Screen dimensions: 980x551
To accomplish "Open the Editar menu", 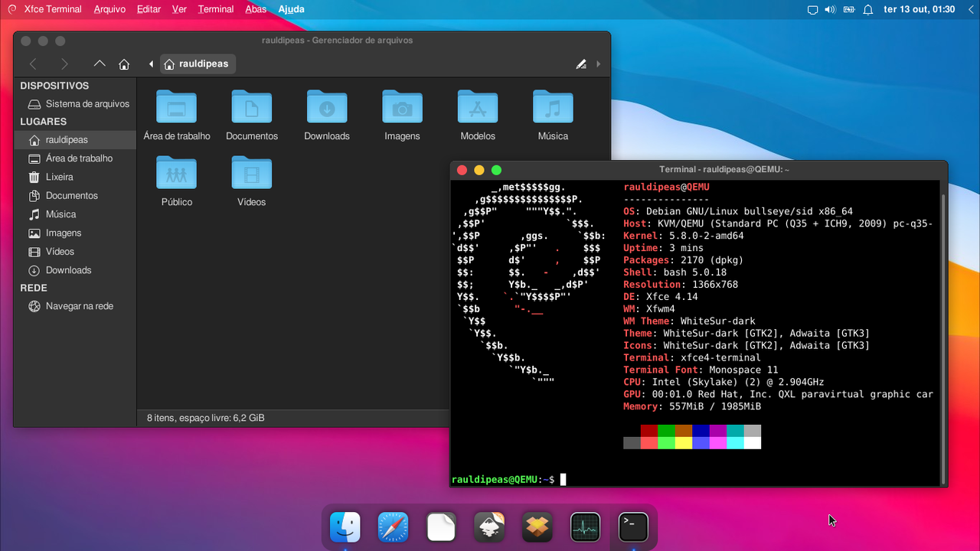I will pos(149,9).
